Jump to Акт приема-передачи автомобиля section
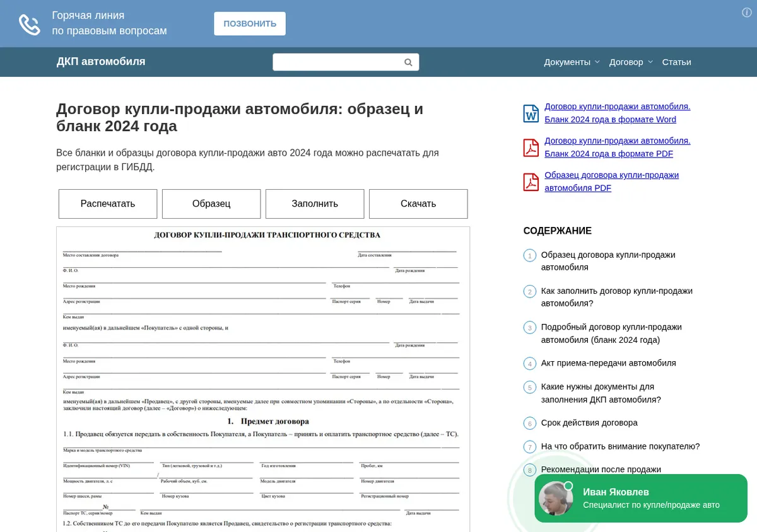This screenshot has height=532, width=757. (x=609, y=363)
